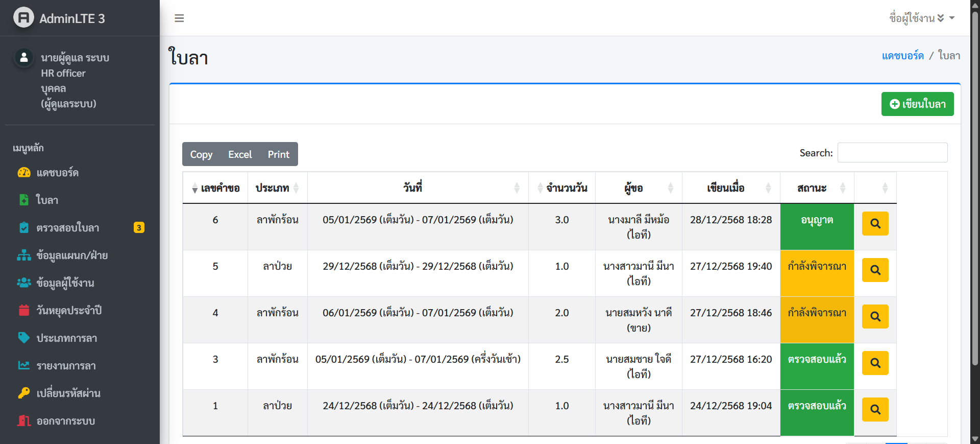Screen dimensions: 980x444
Task: Click the แดชบอร์ด breadcrumb link
Action: point(902,56)
